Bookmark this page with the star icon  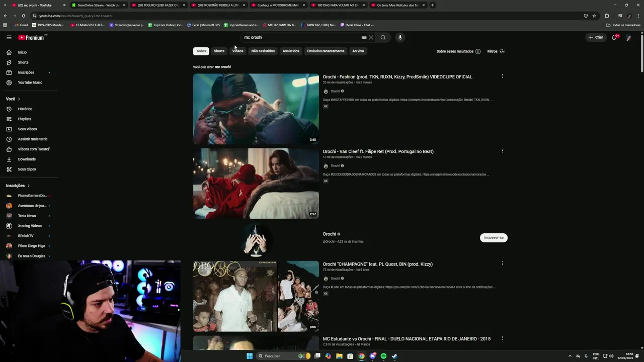[594, 16]
